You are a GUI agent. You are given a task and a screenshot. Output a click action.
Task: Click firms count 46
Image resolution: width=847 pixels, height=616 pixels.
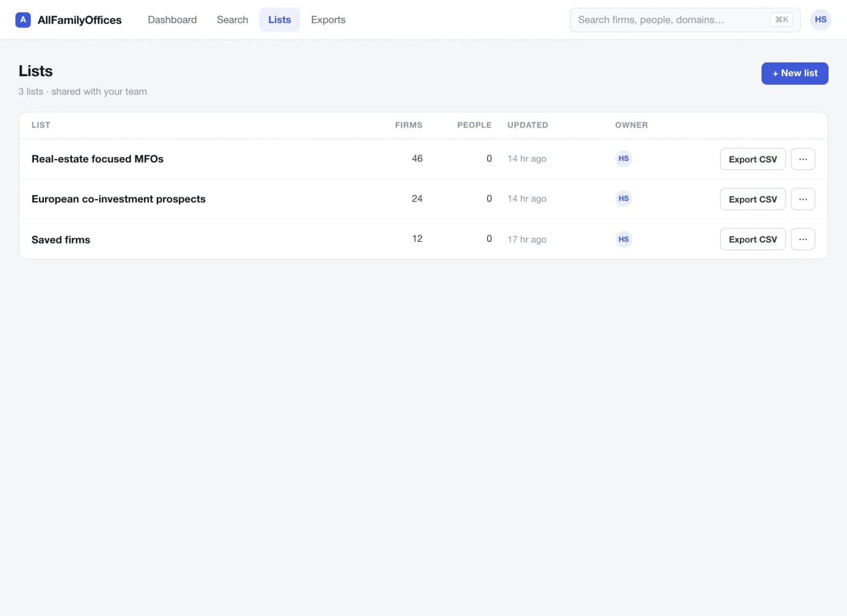click(x=417, y=158)
